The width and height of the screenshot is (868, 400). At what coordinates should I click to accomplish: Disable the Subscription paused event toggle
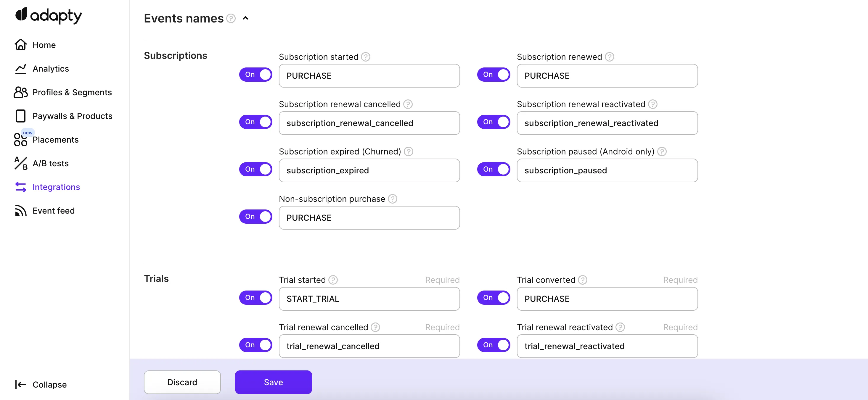pyautogui.click(x=494, y=169)
